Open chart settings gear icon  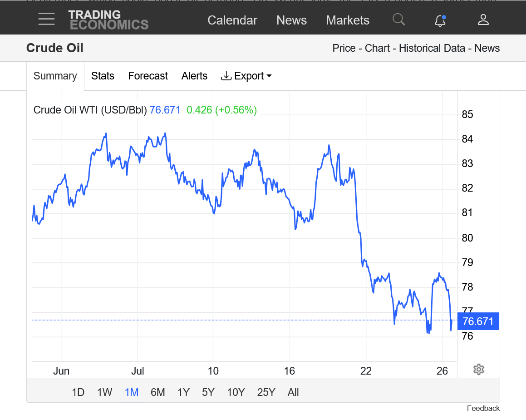(478, 370)
